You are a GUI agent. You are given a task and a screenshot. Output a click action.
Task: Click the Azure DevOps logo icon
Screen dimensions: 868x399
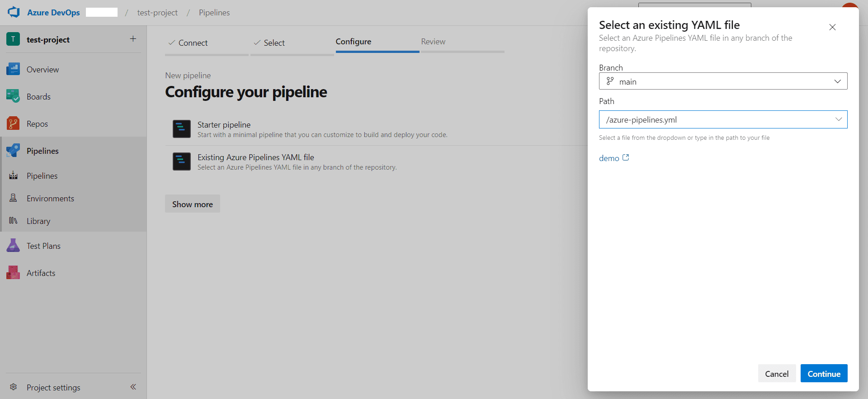(x=14, y=12)
